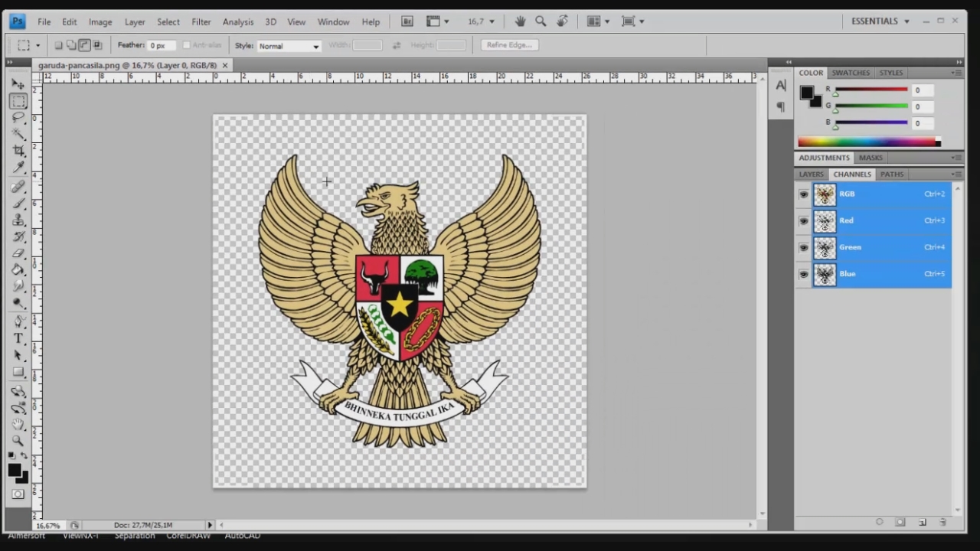
Task: Open the Filter menu
Action: pos(201,22)
